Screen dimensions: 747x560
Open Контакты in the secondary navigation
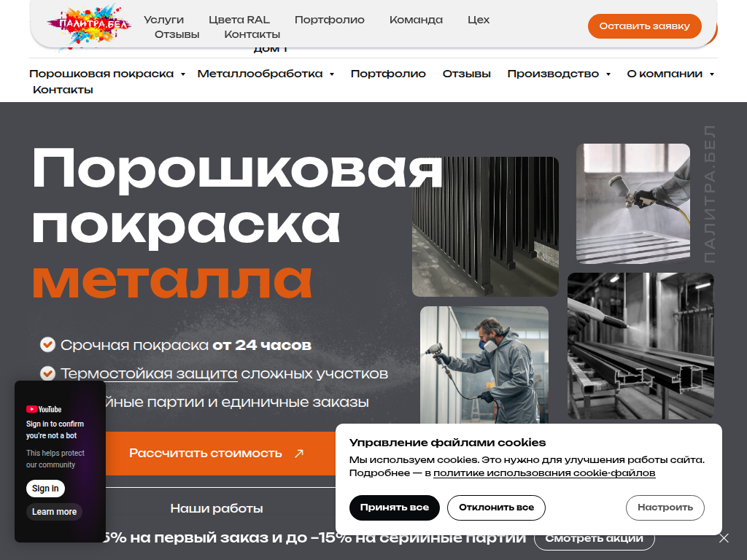point(63,90)
